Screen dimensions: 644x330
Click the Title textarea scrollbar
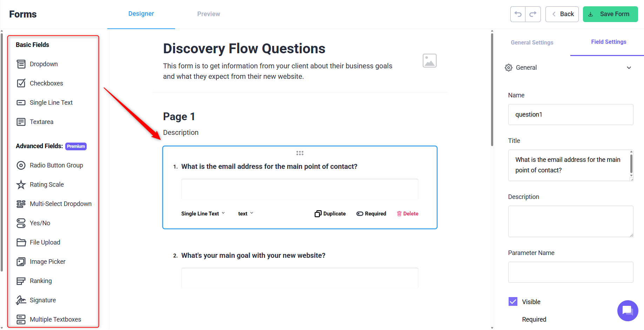click(631, 164)
